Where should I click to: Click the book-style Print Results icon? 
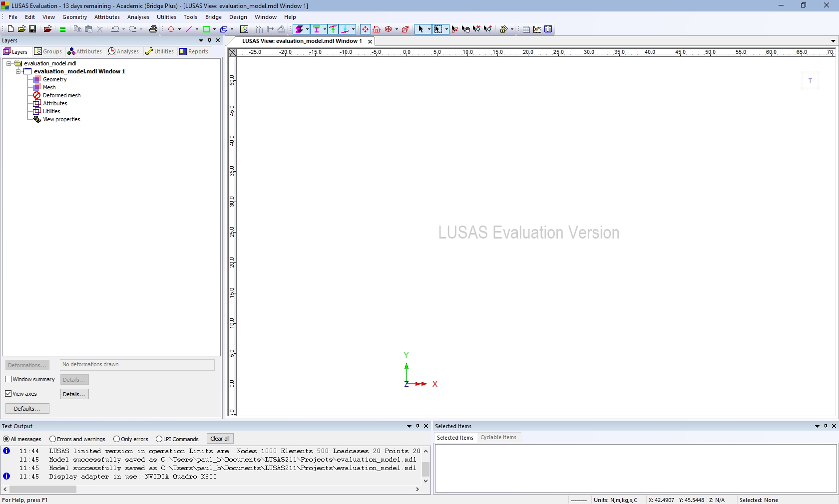(548, 29)
